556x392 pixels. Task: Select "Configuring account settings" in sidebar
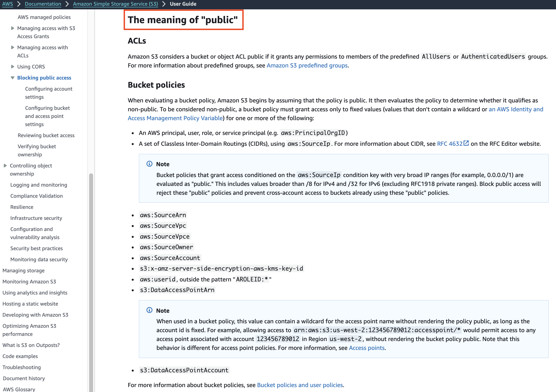[49, 93]
